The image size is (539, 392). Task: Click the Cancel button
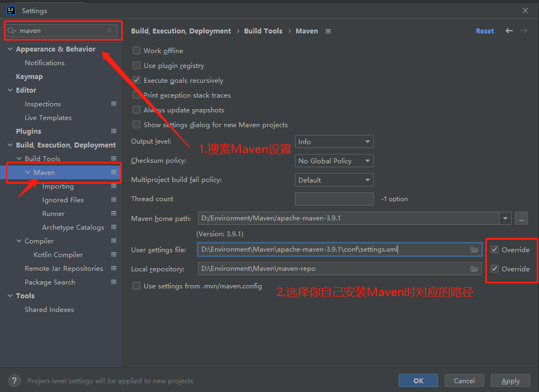click(464, 380)
